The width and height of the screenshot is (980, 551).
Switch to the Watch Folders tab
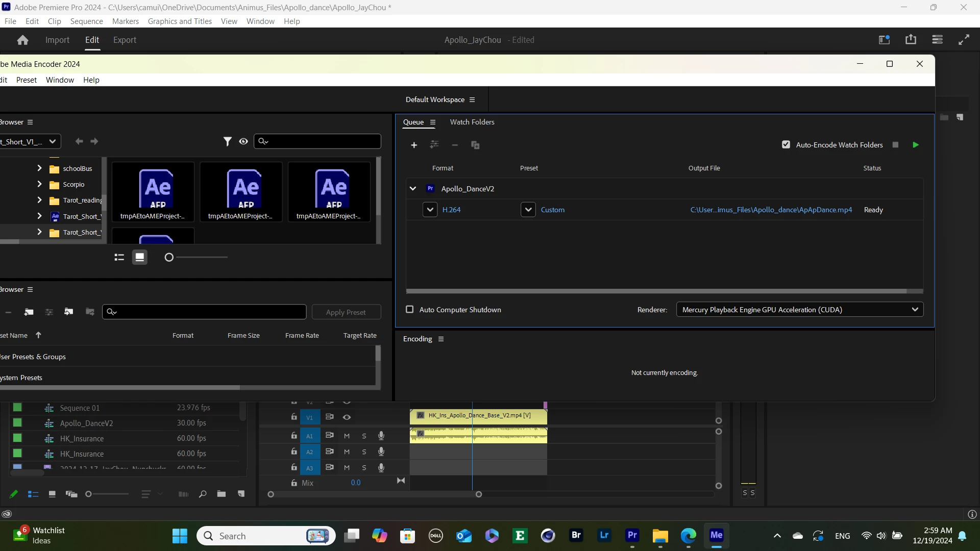472,122
